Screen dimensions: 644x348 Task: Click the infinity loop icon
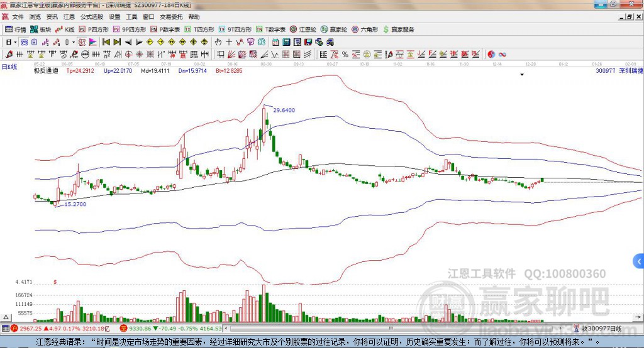tap(502, 55)
